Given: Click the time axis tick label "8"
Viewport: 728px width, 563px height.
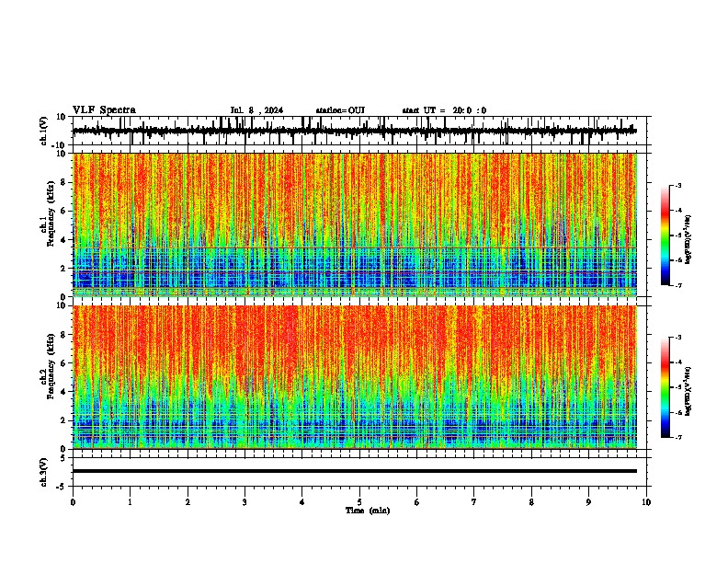Looking at the screenshot, I should pyautogui.click(x=531, y=502).
